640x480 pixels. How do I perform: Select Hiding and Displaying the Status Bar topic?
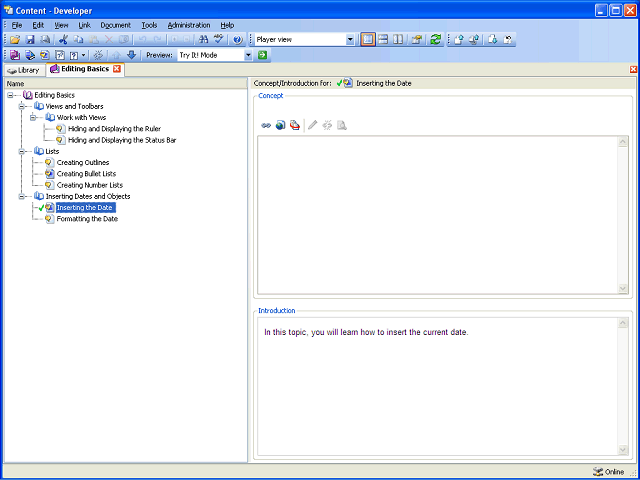click(122, 140)
